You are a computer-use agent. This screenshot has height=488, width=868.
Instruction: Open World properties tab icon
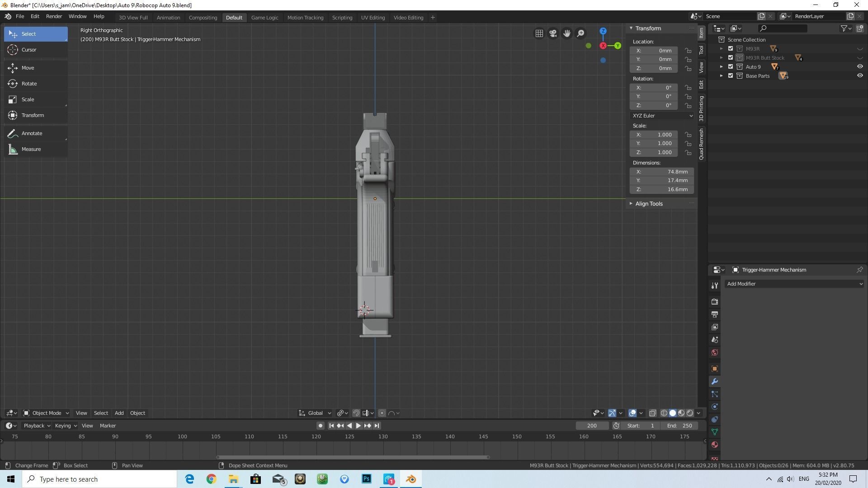click(715, 352)
